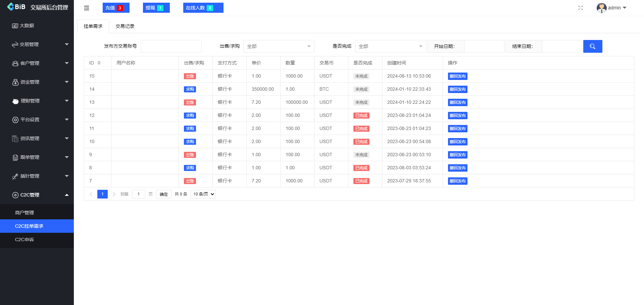Click 撤回发布 for order ID 15

[457, 76]
